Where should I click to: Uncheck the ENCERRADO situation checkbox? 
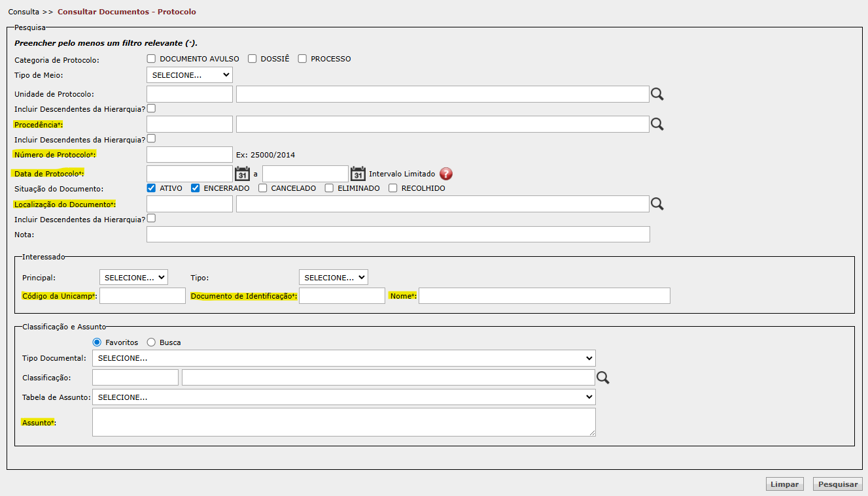[x=195, y=188]
